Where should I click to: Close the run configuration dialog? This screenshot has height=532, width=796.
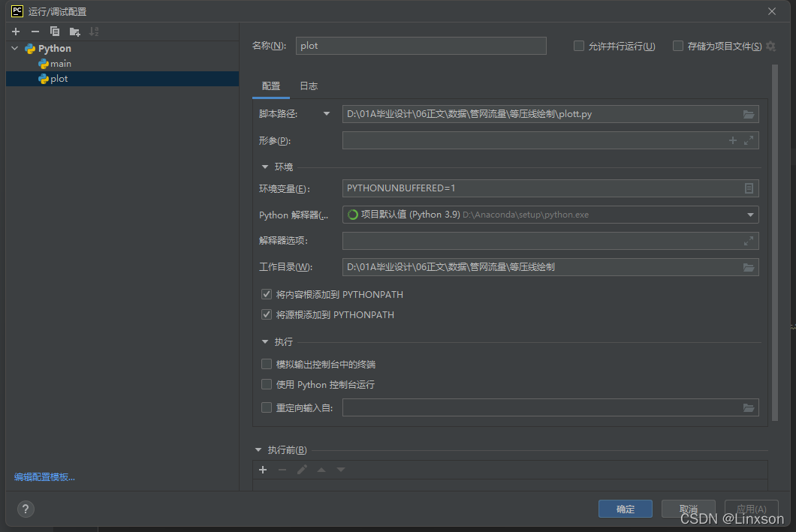pyautogui.click(x=772, y=11)
